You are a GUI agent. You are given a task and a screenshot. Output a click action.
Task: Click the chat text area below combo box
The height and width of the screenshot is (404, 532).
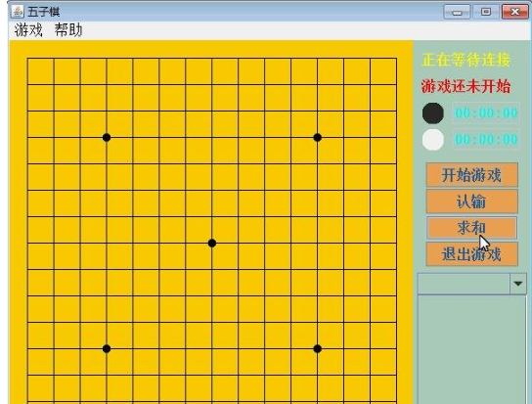pos(471,349)
